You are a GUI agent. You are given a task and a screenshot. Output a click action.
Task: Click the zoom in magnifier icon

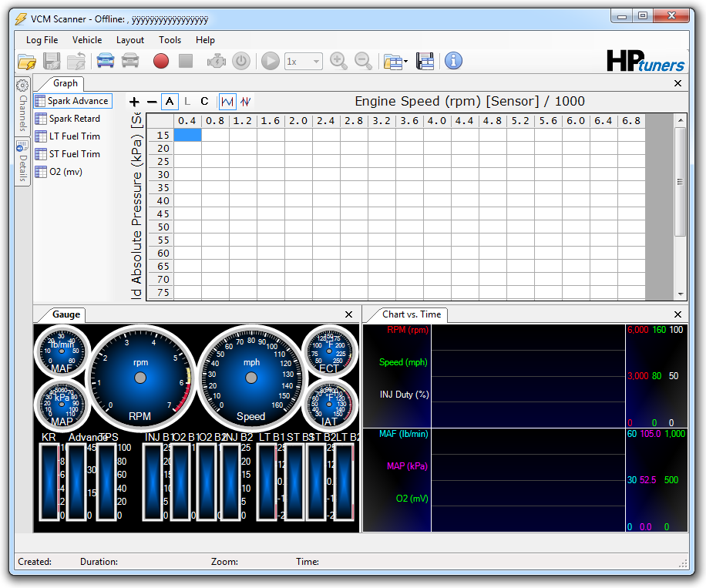pos(338,61)
